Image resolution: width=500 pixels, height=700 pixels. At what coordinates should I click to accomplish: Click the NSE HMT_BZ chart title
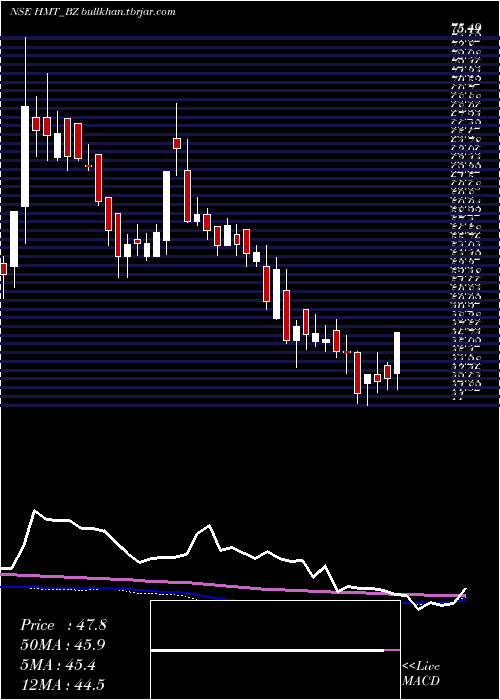(x=45, y=12)
